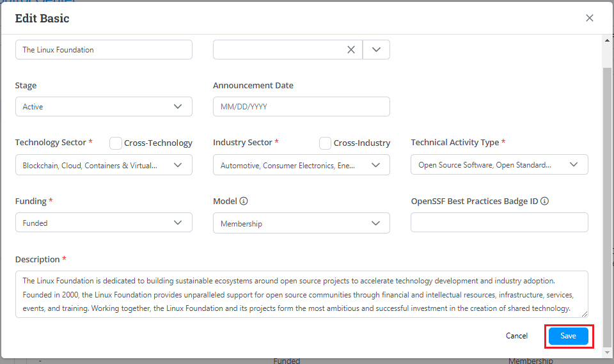Expand the Model dropdown showing Membership

(x=301, y=224)
